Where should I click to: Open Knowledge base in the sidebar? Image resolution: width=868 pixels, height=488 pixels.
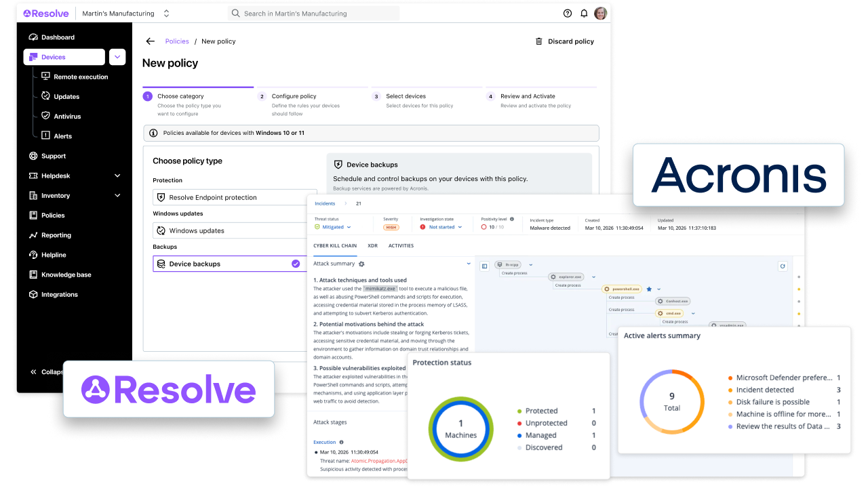(60, 274)
